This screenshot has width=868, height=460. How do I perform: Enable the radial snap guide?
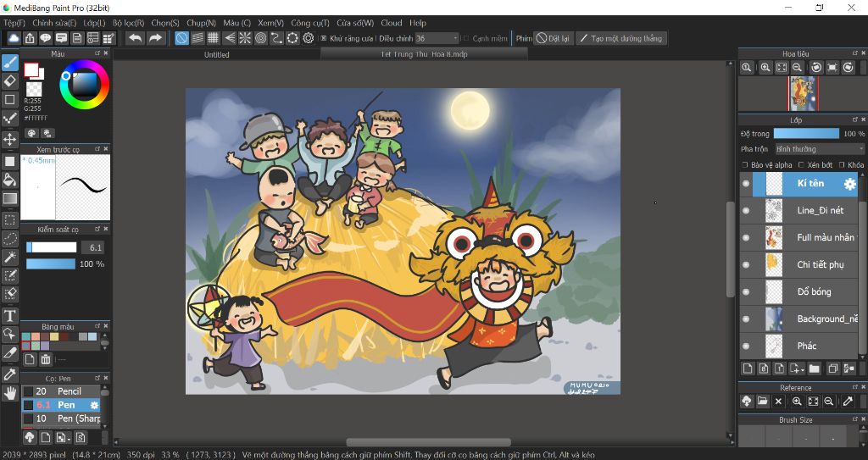[245, 38]
